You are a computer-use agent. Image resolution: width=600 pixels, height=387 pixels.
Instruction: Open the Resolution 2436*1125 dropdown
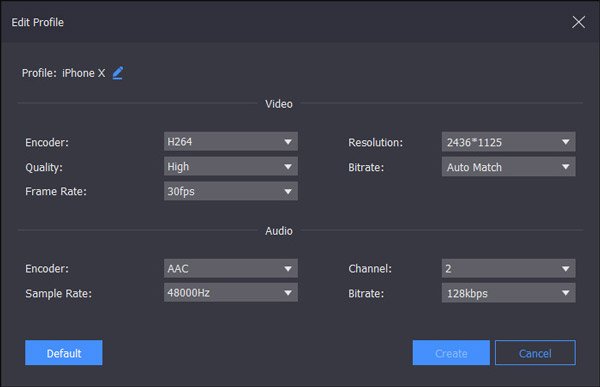click(x=508, y=142)
